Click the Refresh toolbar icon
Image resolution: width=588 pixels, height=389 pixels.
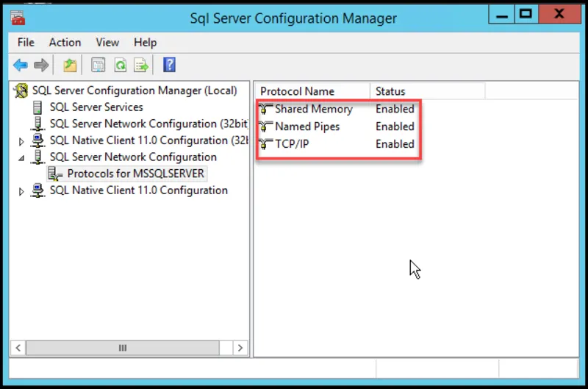[x=121, y=65]
